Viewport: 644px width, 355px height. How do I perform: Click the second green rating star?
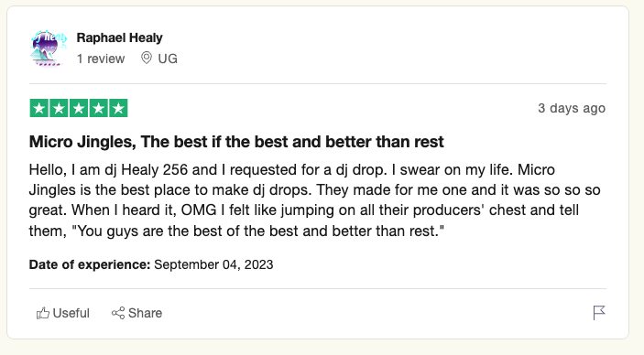(x=59, y=108)
